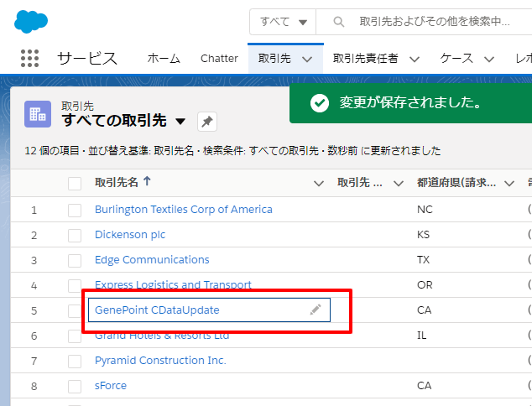Open the 取引先 tab chevron menu
This screenshot has width=532, height=406.
306,59
